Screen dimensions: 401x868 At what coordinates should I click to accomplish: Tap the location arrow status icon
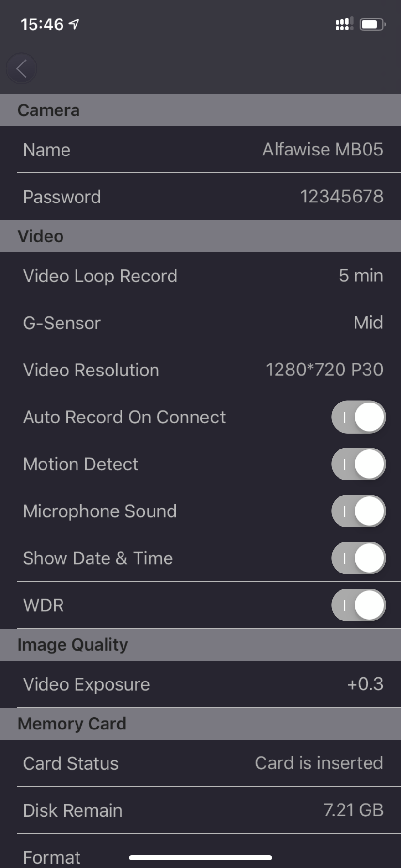click(74, 24)
